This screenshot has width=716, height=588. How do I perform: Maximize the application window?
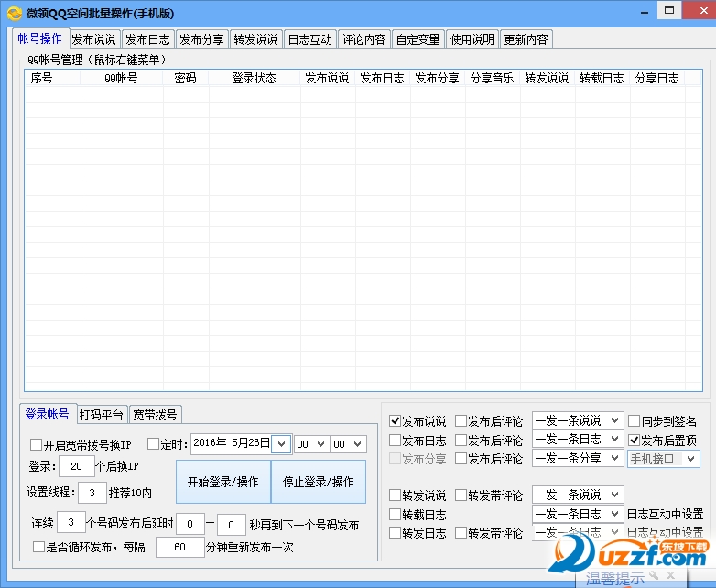(669, 10)
